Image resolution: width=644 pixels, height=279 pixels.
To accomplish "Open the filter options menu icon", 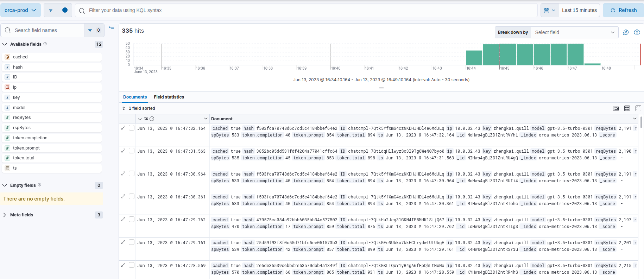I will (50, 10).
